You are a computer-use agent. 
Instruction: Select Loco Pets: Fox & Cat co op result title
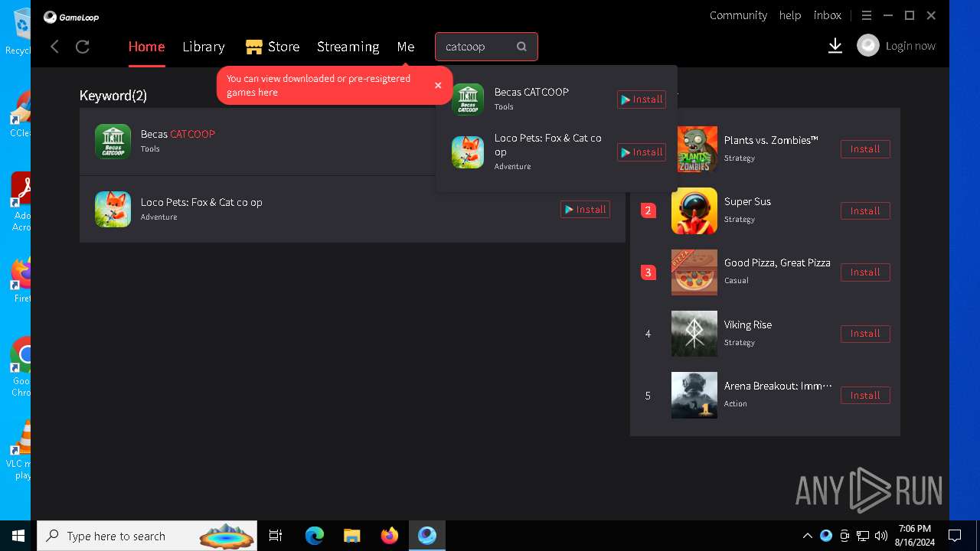click(x=201, y=202)
